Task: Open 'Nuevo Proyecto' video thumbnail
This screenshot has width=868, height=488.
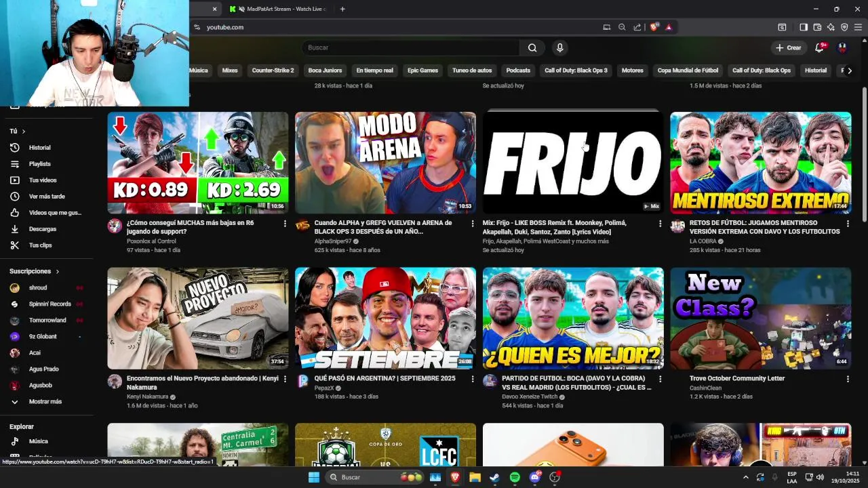Action: tap(198, 319)
